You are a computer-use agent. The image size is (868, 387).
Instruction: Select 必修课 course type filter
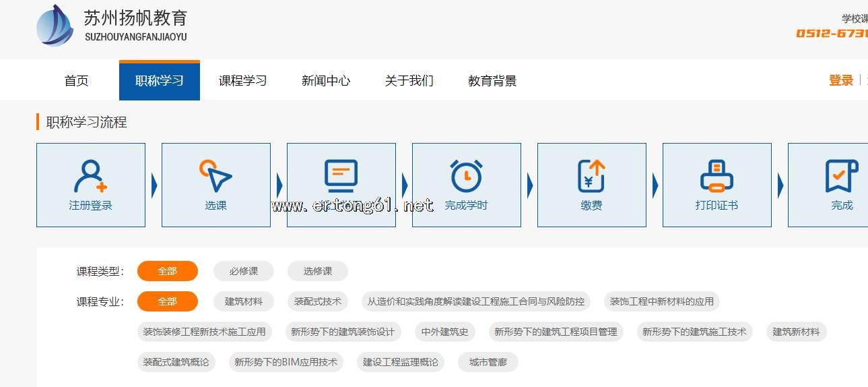click(243, 271)
